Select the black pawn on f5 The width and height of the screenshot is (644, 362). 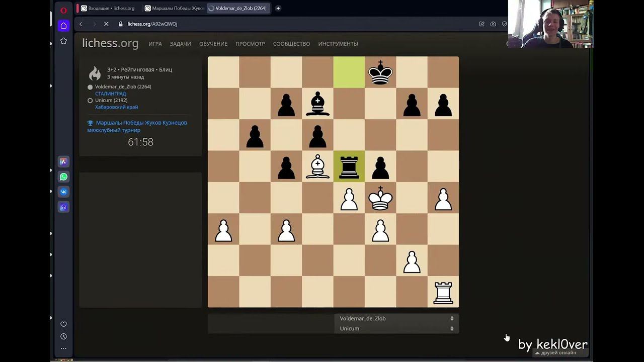380,166
